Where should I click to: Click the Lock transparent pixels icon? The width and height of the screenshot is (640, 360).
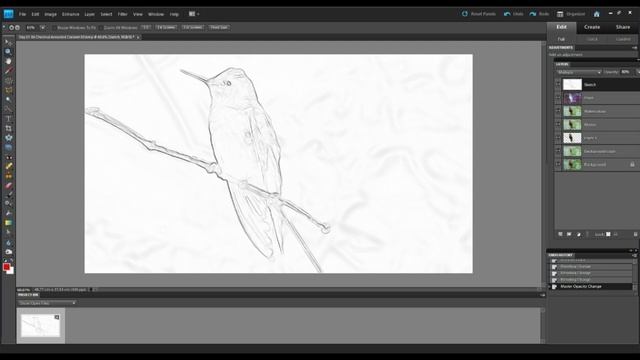[x=608, y=234]
